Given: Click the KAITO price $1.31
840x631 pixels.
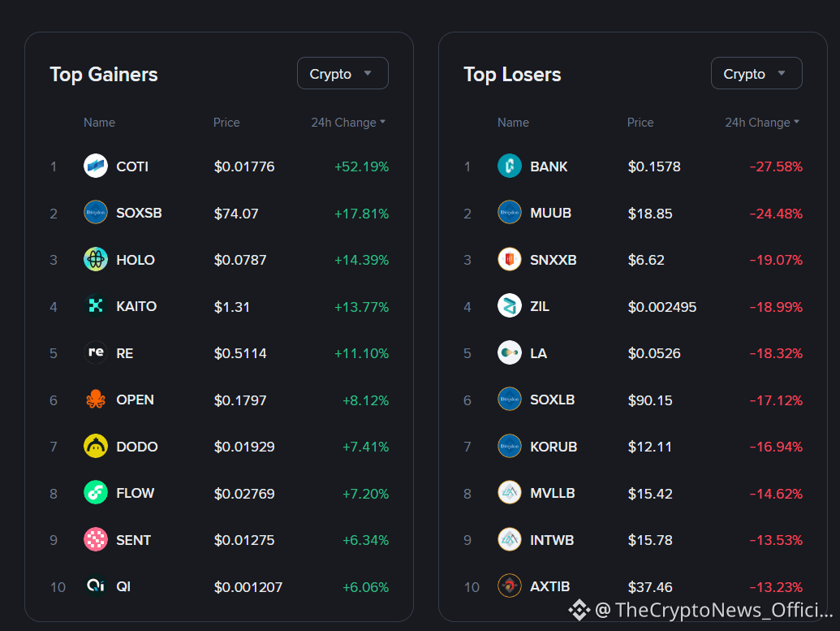Looking at the screenshot, I should (x=232, y=307).
